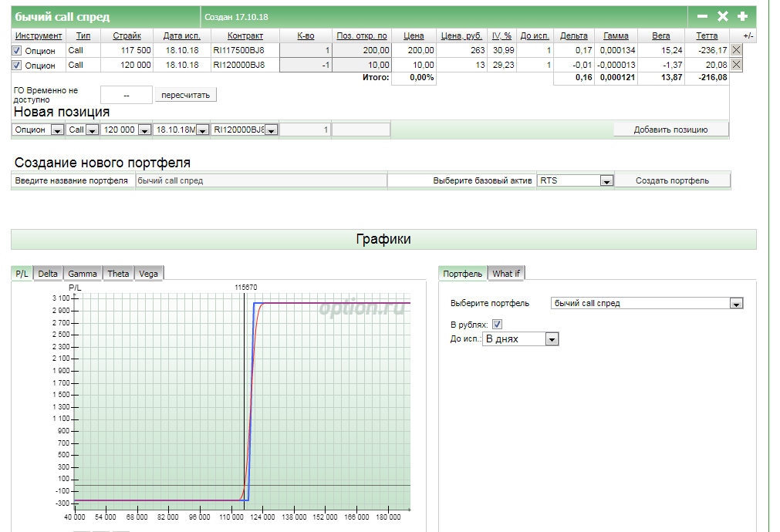This screenshot has width=780, height=532.
Task: Toggle the 'В рублях' checkbox
Action: click(497, 324)
